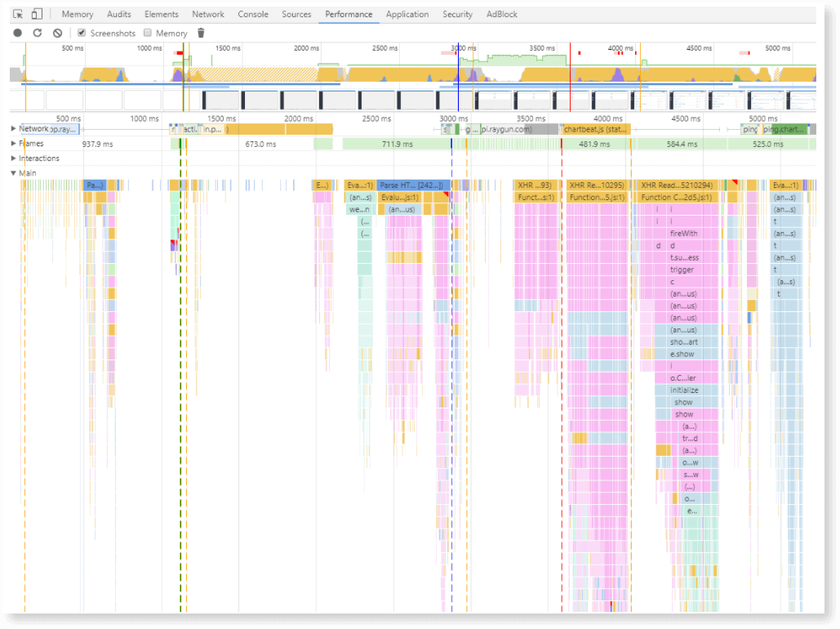Enable the Memory checkbox in toolbar
This screenshot has width=840, height=629.
(x=148, y=33)
